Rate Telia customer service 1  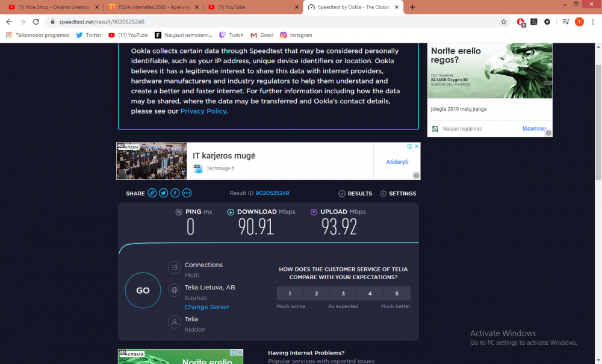point(290,294)
